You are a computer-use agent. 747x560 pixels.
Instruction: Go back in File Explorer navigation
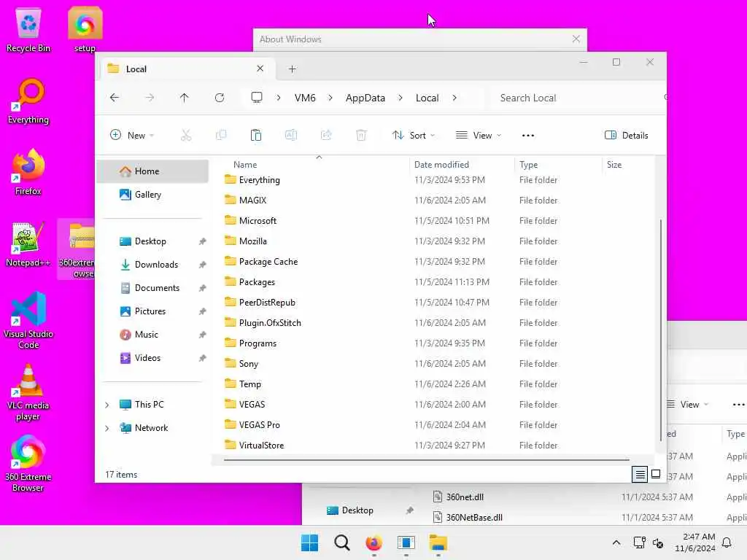click(115, 98)
